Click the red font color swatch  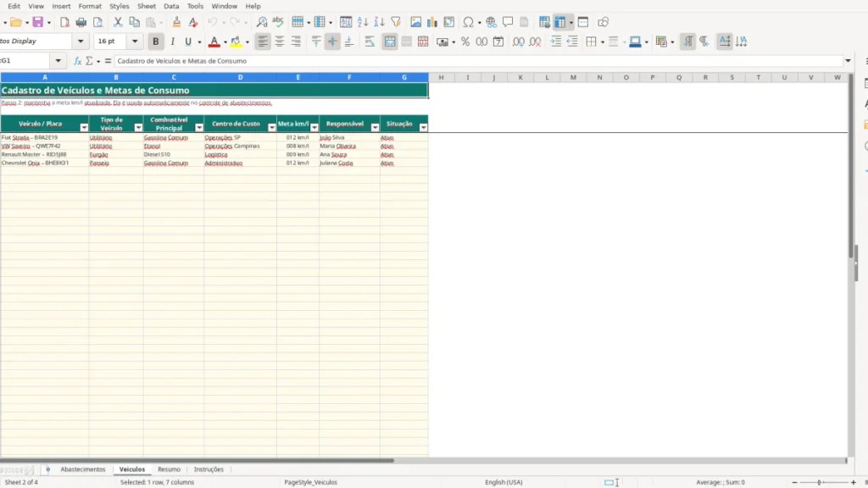click(x=214, y=42)
